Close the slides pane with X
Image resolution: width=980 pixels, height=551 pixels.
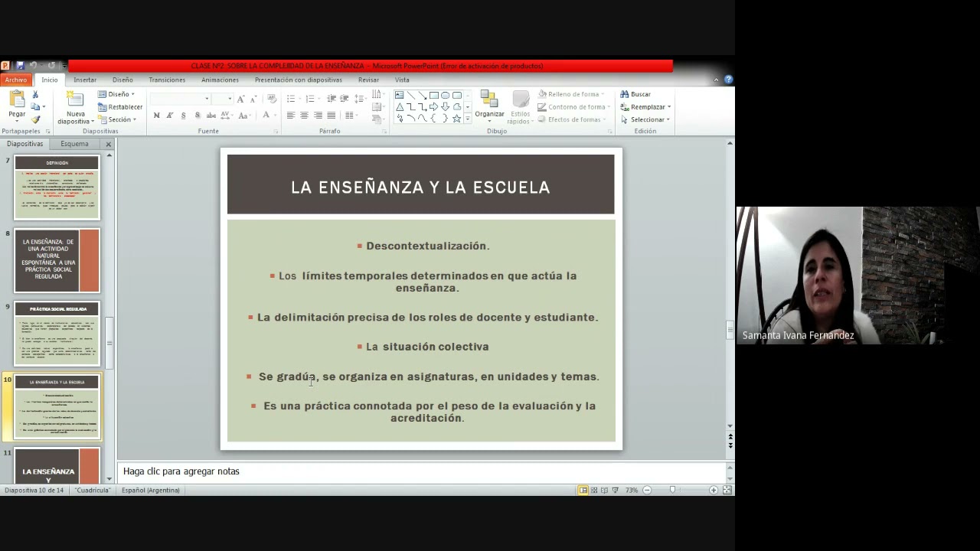point(108,144)
